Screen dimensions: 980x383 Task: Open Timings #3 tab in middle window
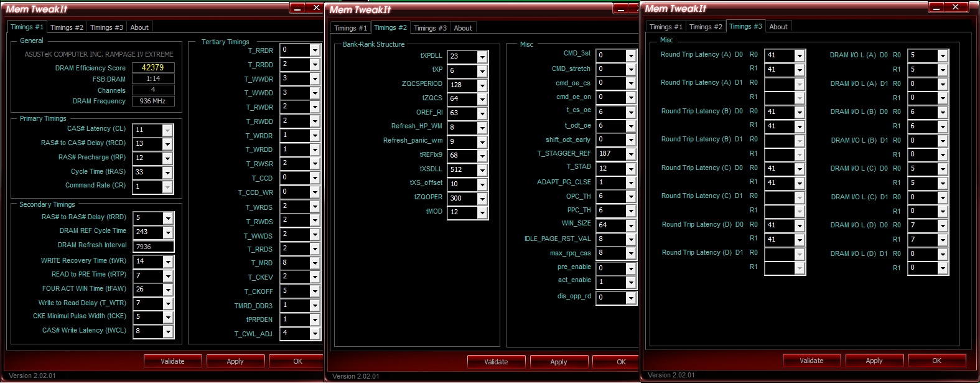430,28
